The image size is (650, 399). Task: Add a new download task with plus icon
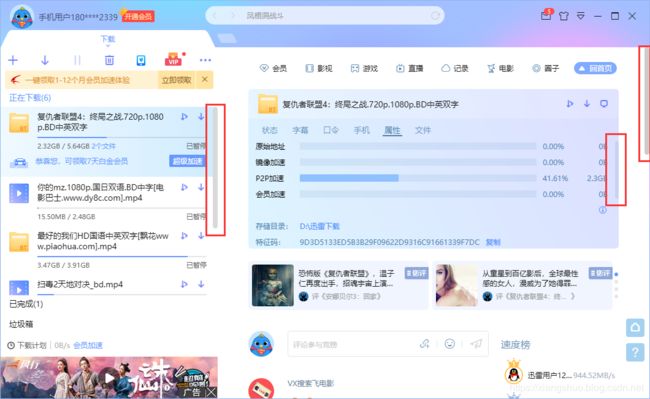13,60
